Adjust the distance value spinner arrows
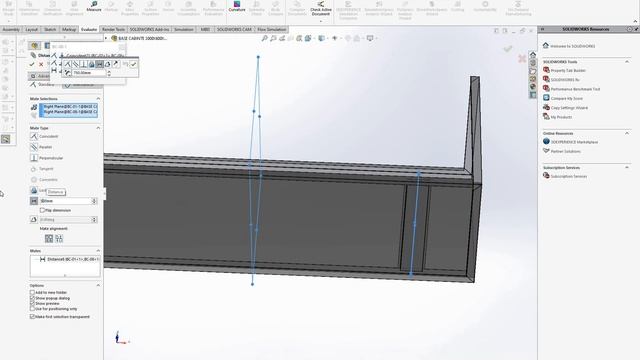 tap(94, 201)
